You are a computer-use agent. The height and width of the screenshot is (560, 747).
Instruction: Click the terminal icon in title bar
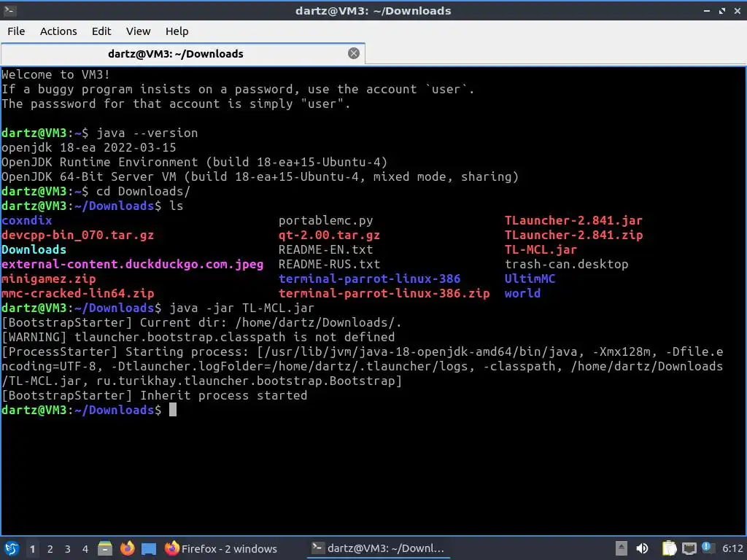[10, 10]
